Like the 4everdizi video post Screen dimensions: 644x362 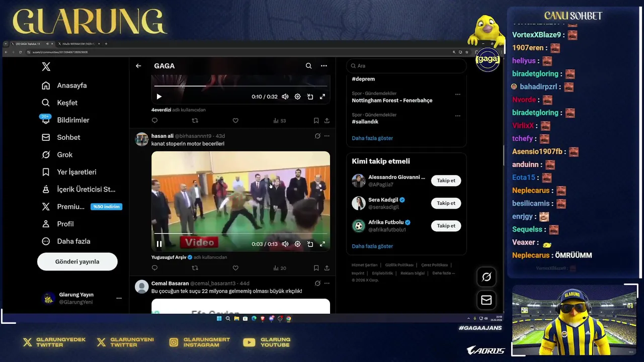point(235,121)
